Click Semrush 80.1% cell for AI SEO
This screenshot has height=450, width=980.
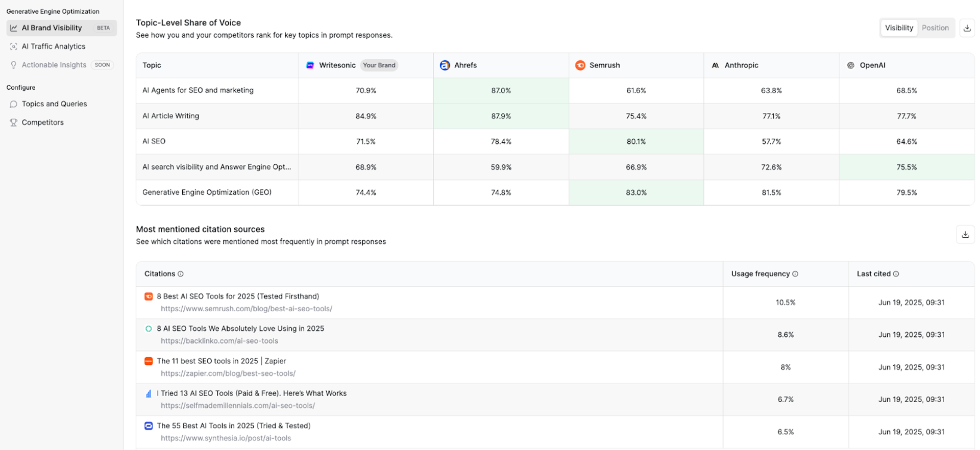point(636,142)
